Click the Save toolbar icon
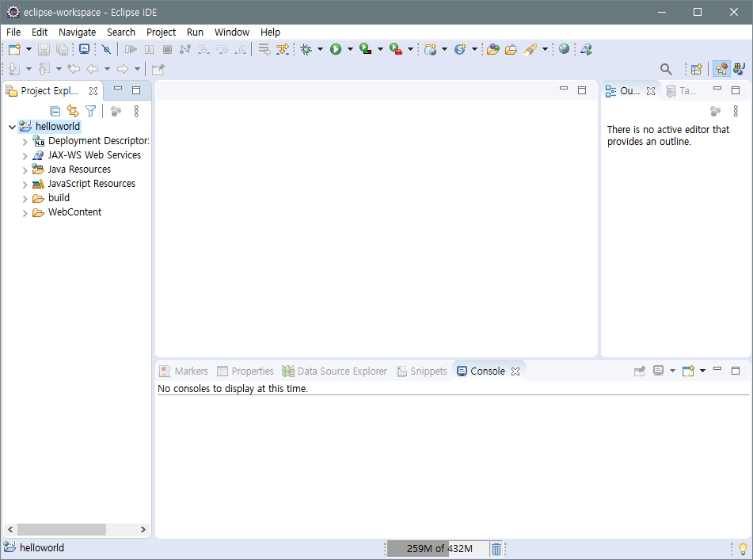Image resolution: width=753 pixels, height=560 pixels. [x=44, y=49]
